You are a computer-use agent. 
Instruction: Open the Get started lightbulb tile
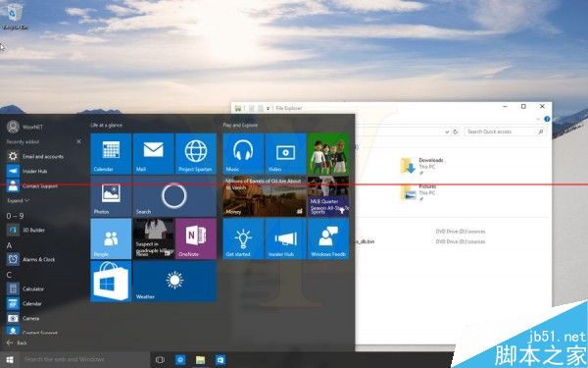[243, 238]
